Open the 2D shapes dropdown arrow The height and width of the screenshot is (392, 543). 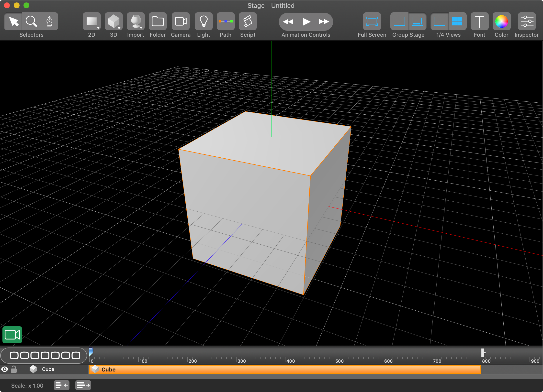98,28
